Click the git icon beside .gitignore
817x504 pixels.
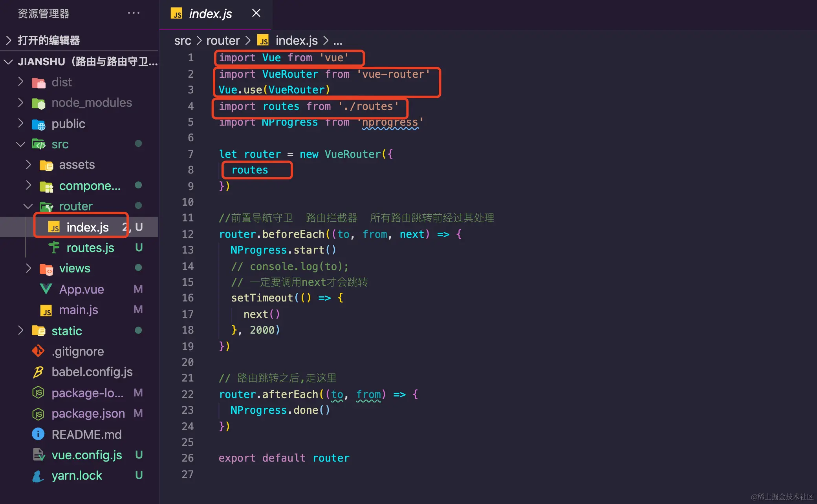pos(38,351)
